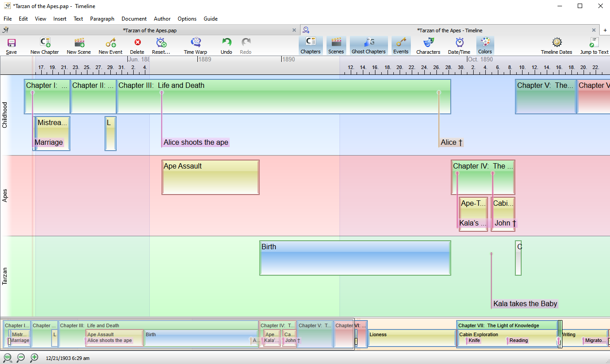Open the View menu
The width and height of the screenshot is (610, 364).
point(40,19)
